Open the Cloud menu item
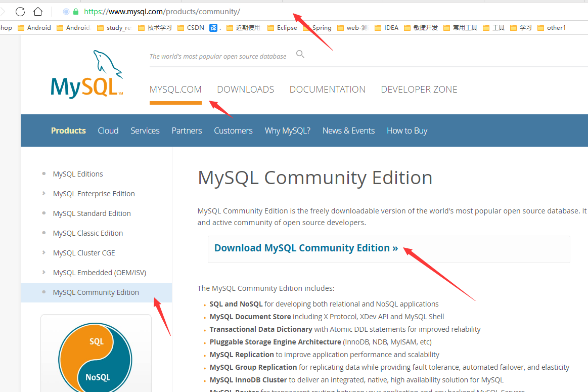This screenshot has height=392, width=588. pyautogui.click(x=108, y=130)
